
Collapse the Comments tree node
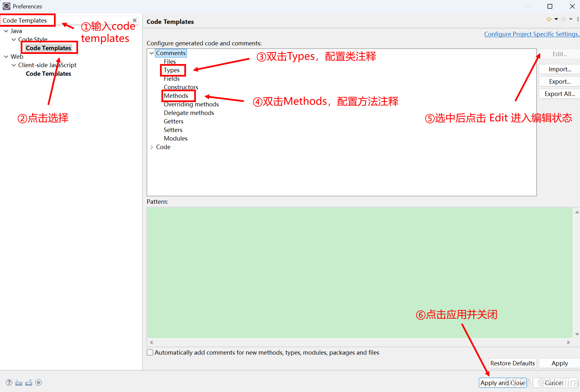[x=152, y=53]
